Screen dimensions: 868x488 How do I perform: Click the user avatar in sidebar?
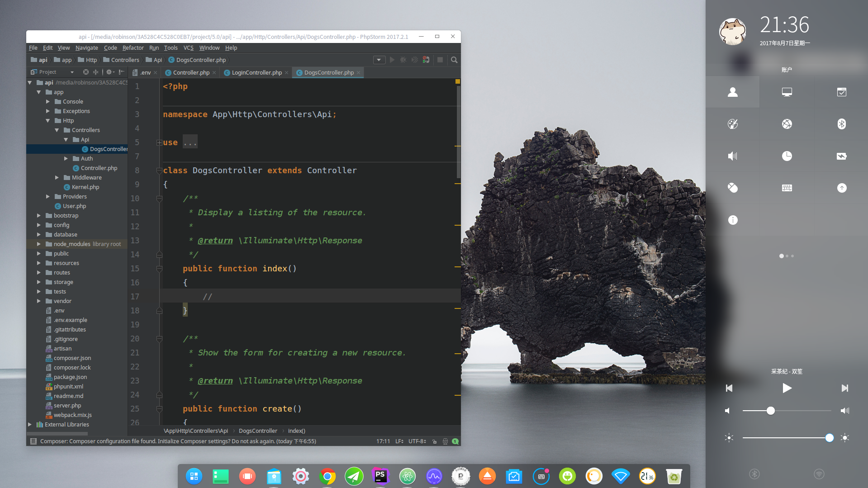click(733, 32)
